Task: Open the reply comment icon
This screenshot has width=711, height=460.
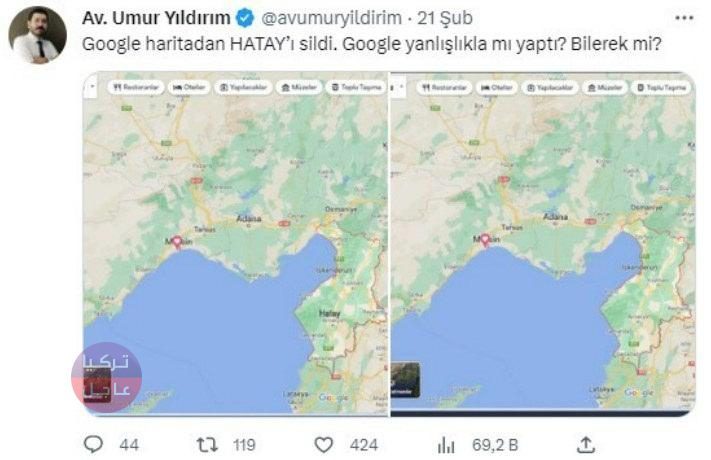Action: point(93,445)
